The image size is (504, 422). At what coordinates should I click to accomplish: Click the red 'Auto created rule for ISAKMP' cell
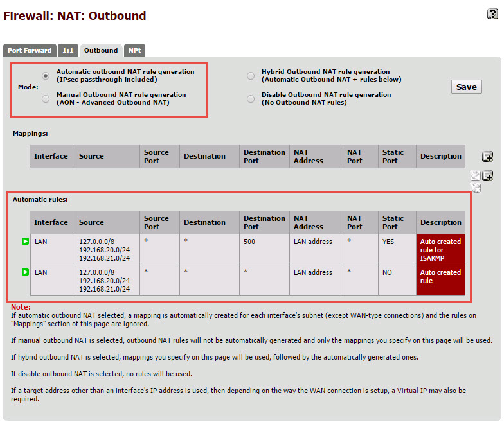tap(440, 250)
